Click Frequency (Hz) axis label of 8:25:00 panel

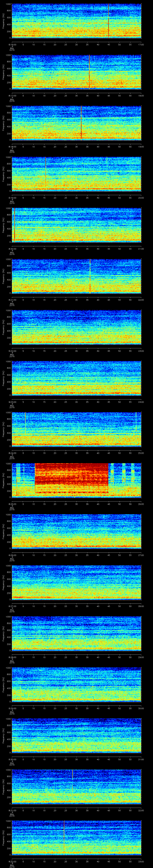(x=3, y=480)
